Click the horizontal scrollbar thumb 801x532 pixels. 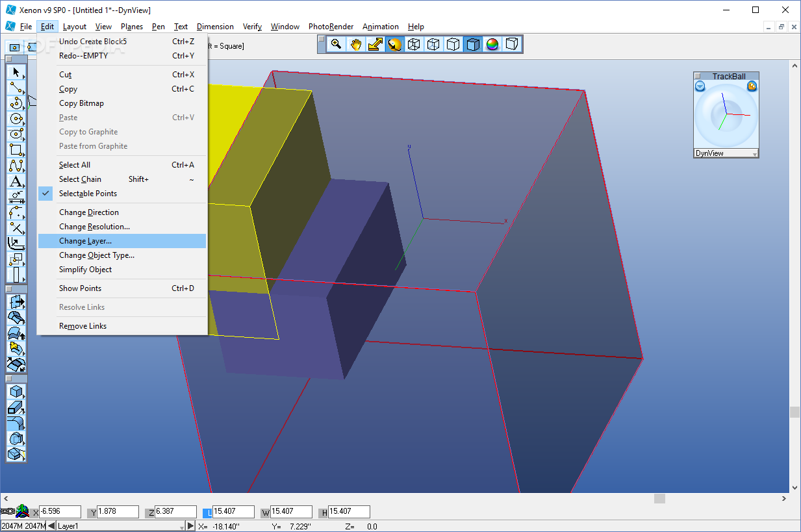pos(659,498)
